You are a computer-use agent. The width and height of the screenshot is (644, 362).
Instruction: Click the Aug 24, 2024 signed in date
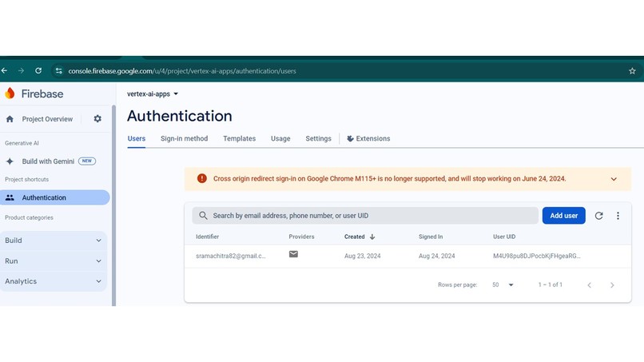[x=436, y=256]
